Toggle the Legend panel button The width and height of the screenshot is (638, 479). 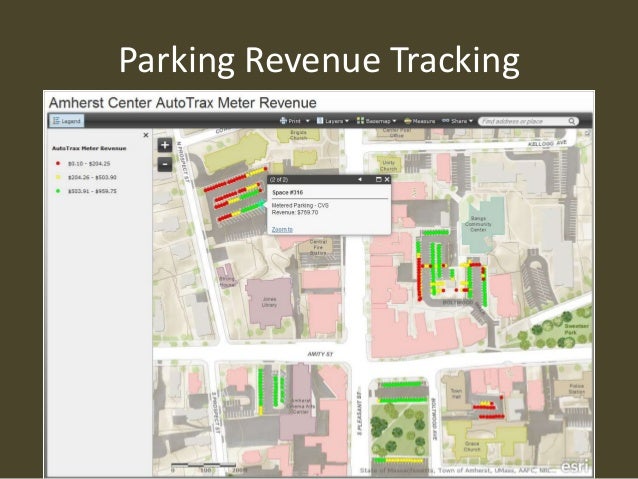tap(67, 121)
